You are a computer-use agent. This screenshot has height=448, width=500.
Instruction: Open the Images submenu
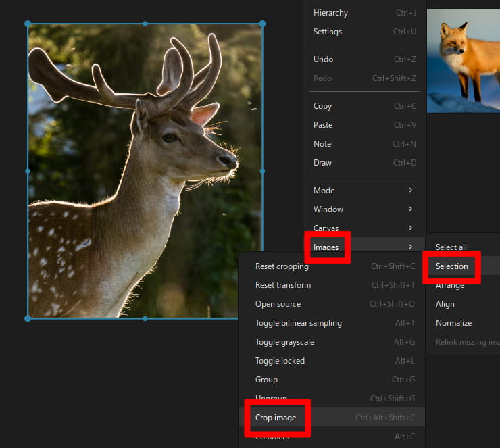click(326, 247)
